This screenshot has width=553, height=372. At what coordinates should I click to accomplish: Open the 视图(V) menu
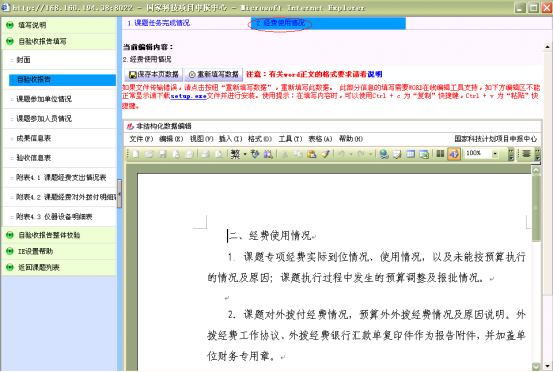pyautogui.click(x=202, y=139)
